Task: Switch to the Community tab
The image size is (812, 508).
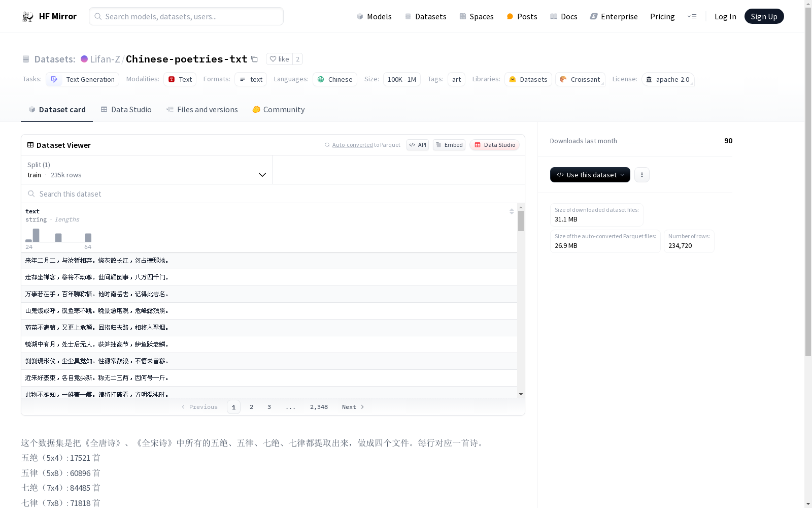Action: click(279, 109)
